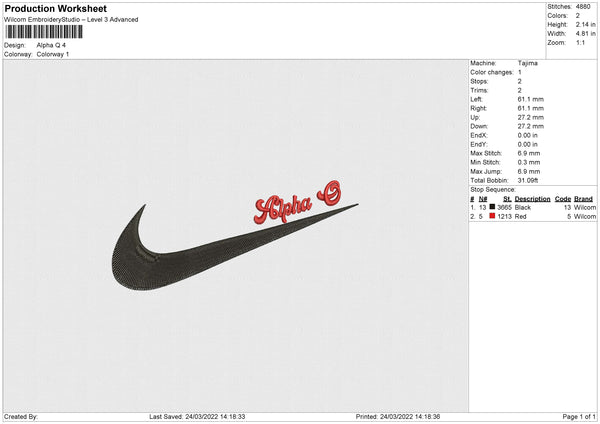Click the Max Jump value 6.9 mm

(x=529, y=171)
